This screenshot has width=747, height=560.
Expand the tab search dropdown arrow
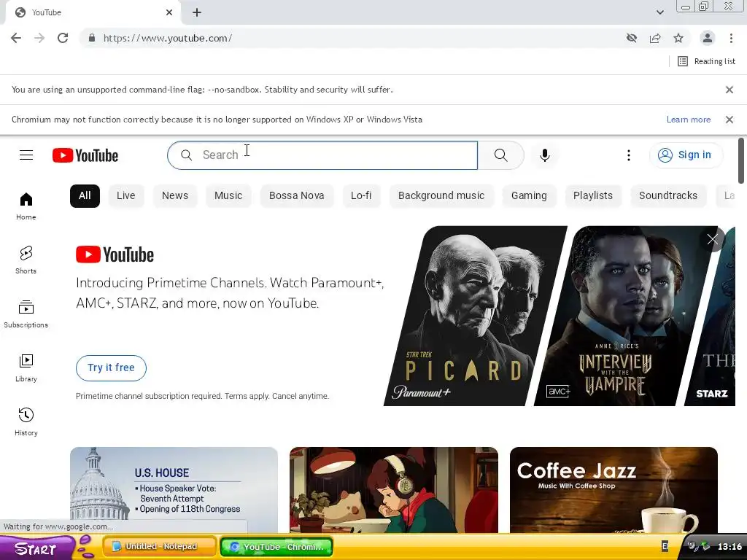pyautogui.click(x=659, y=13)
